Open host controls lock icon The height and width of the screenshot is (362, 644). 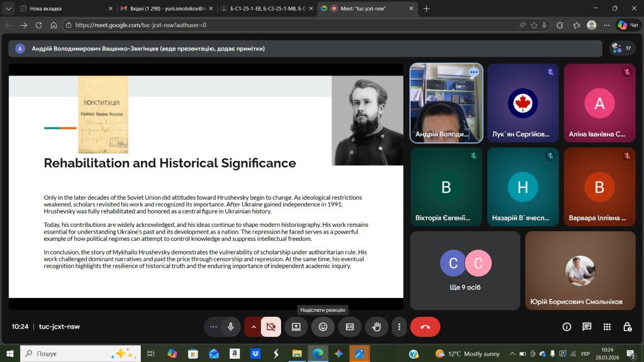point(627,327)
